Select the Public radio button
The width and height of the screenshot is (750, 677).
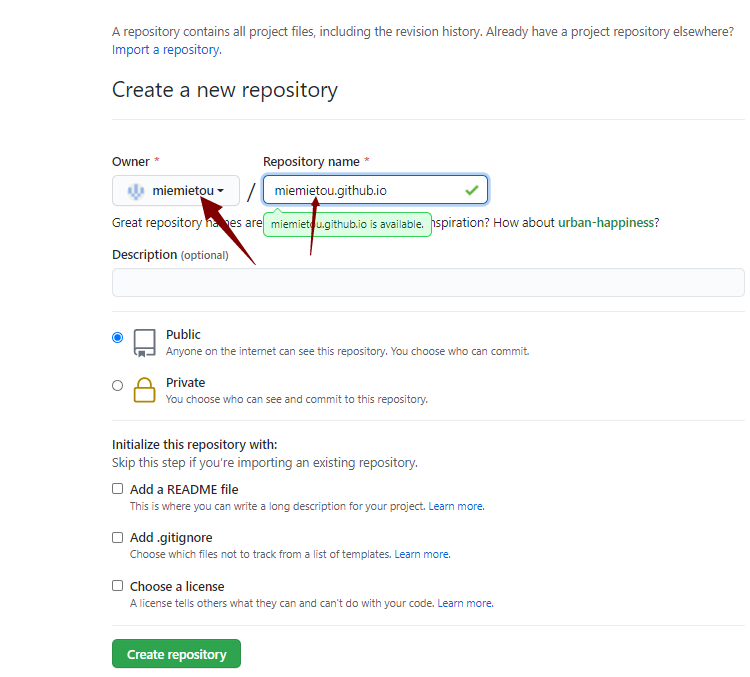(x=117, y=337)
